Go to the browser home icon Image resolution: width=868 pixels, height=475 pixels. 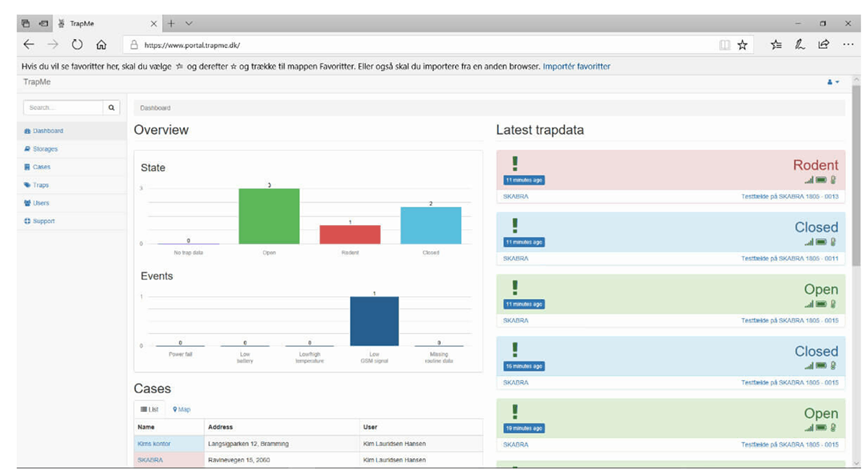(x=101, y=45)
